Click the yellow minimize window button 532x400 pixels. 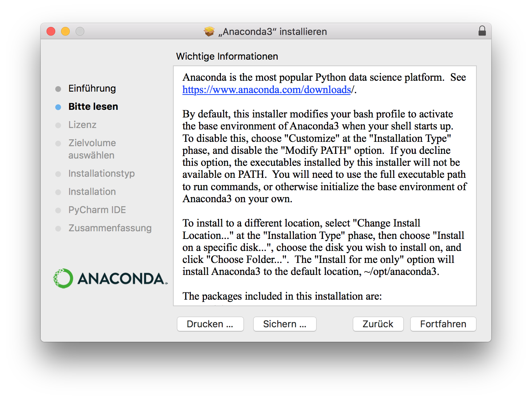tap(65, 31)
